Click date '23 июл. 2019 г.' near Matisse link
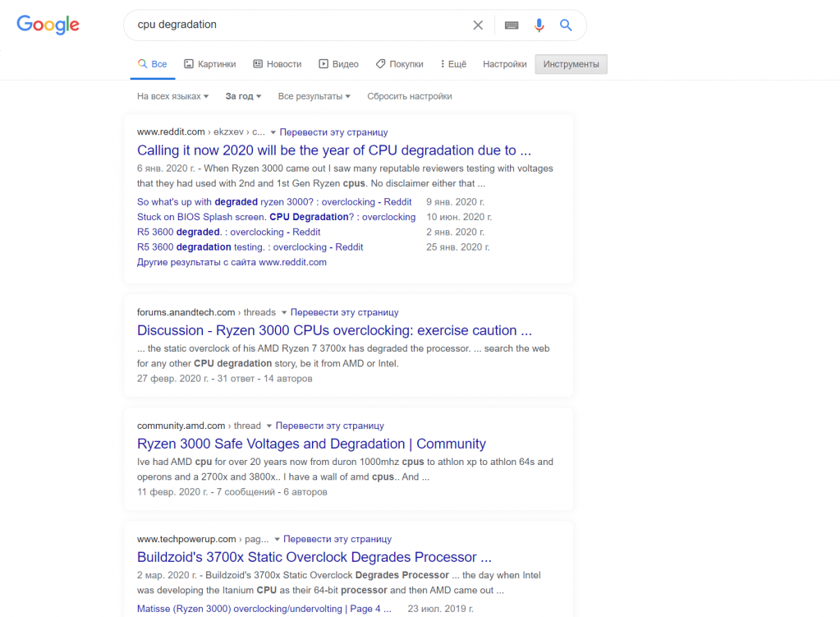Screen dimensions: 840x617 440,609
